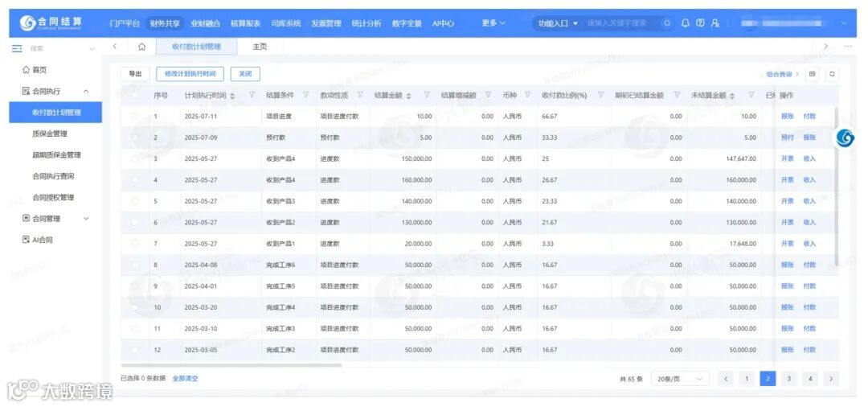This screenshot has width=868, height=407.
Task: Collapse the 合同执行 sidebar group
Action: point(86,92)
